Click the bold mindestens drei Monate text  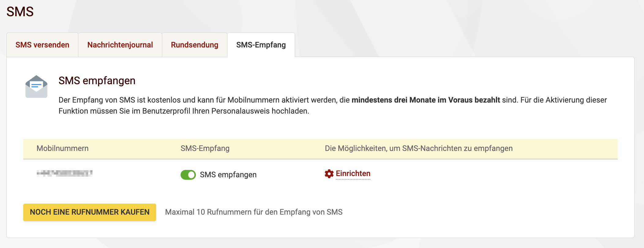pyautogui.click(x=425, y=100)
